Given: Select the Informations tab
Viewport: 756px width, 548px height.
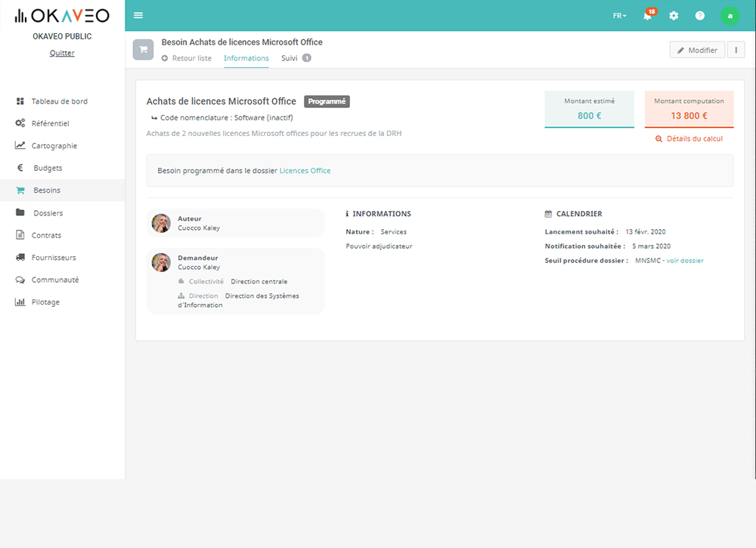Looking at the screenshot, I should [246, 58].
